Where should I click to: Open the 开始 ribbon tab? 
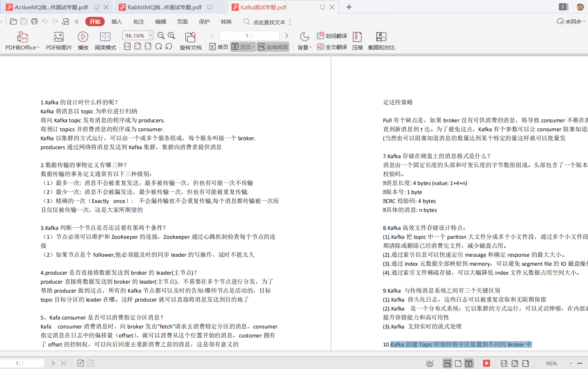pyautogui.click(x=95, y=22)
